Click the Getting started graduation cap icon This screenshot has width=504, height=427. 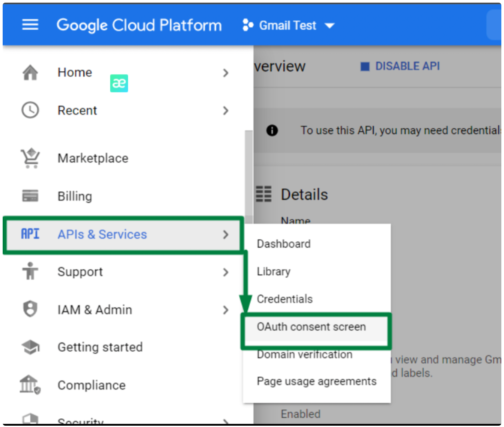pyautogui.click(x=30, y=347)
